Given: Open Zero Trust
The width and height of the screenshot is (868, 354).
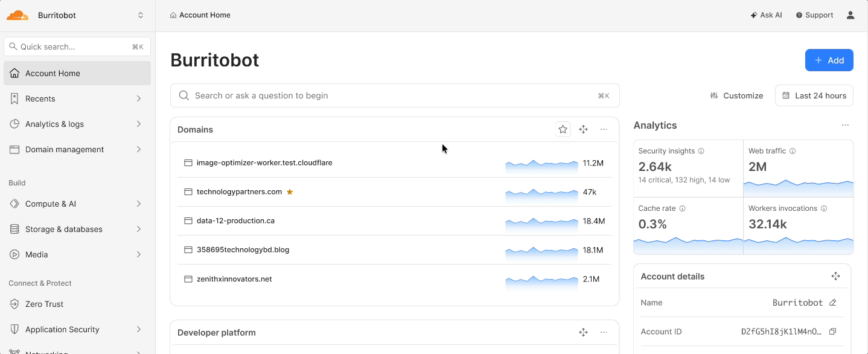Looking at the screenshot, I should (x=77, y=304).
